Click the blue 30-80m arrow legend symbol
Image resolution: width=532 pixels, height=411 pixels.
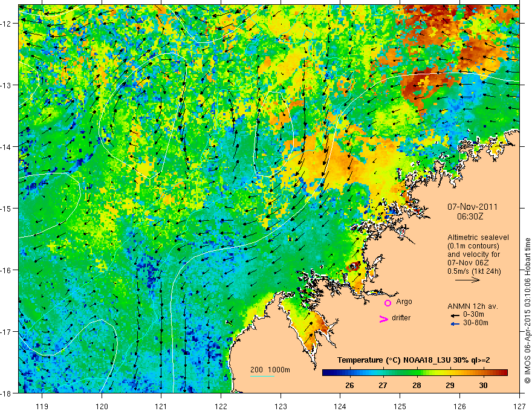(455, 324)
